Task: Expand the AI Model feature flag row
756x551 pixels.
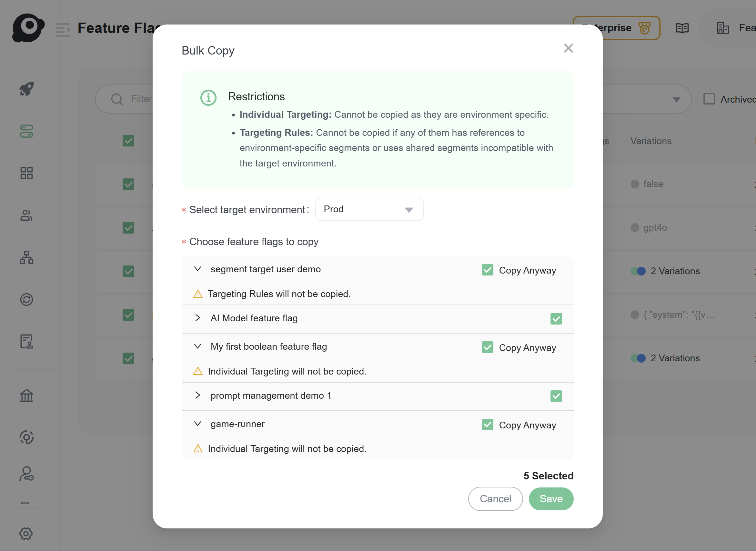Action: click(197, 317)
